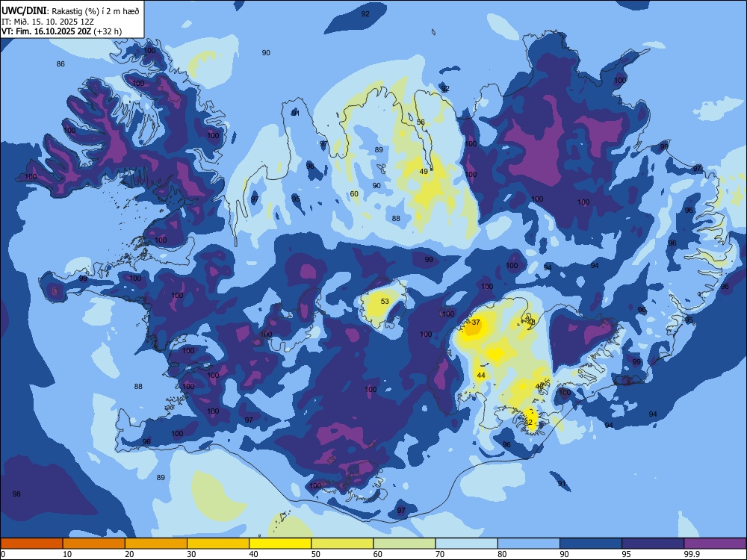Viewport: 747px width, 560px height.
Task: Click the light blue 80–90 legend swatch
Action: (x=528, y=544)
